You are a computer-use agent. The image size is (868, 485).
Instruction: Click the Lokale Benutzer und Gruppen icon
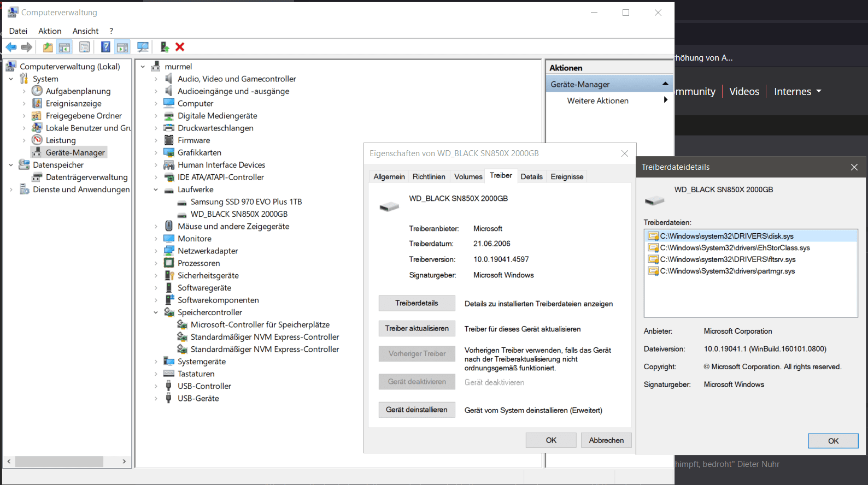click(37, 128)
